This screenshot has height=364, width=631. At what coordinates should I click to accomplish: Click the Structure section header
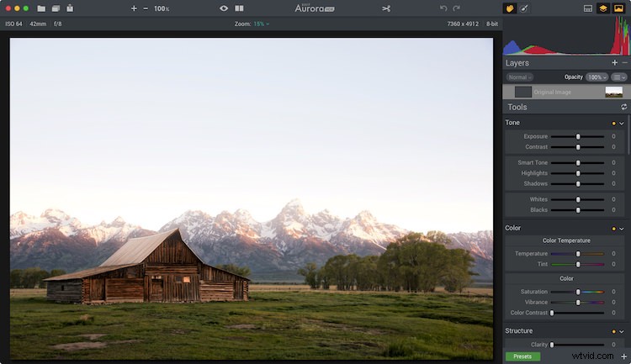coord(519,331)
